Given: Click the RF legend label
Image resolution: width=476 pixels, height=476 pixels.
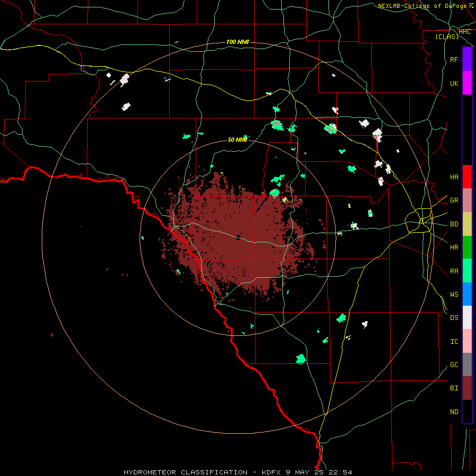Looking at the screenshot, I should (x=454, y=59).
